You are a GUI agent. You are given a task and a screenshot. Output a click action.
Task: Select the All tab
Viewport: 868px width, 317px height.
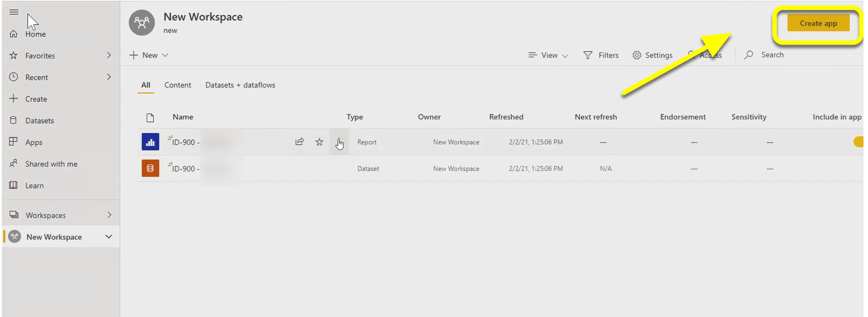click(146, 85)
